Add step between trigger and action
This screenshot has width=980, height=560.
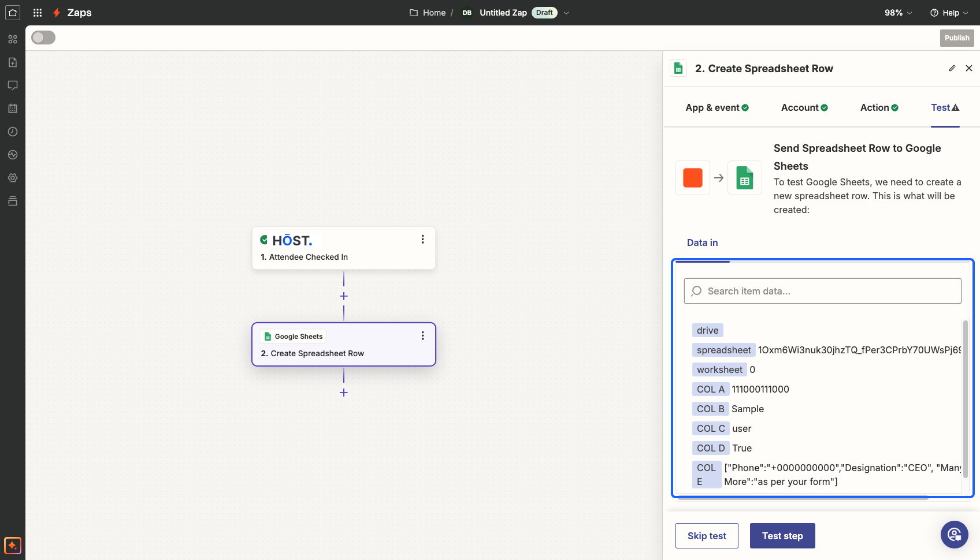coord(344,296)
